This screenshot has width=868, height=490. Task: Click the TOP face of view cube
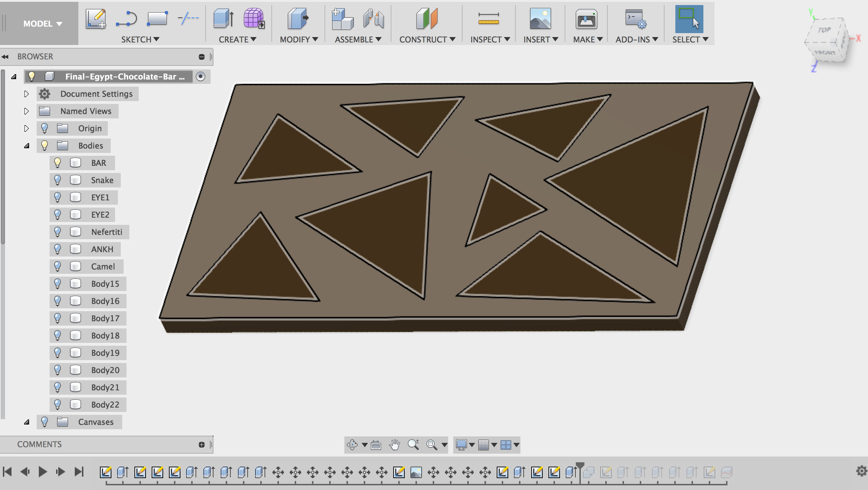(x=824, y=31)
